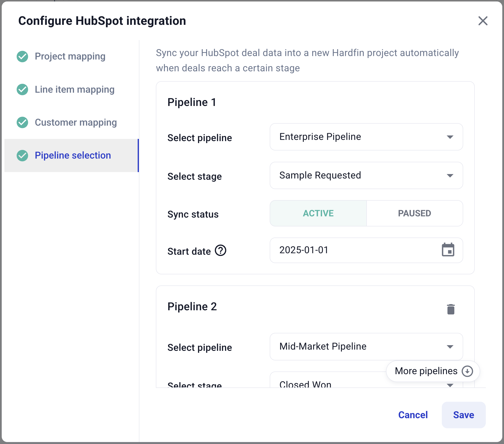Click the Pipeline 2 heading
Viewport: 504px width, 444px height.
point(192,307)
